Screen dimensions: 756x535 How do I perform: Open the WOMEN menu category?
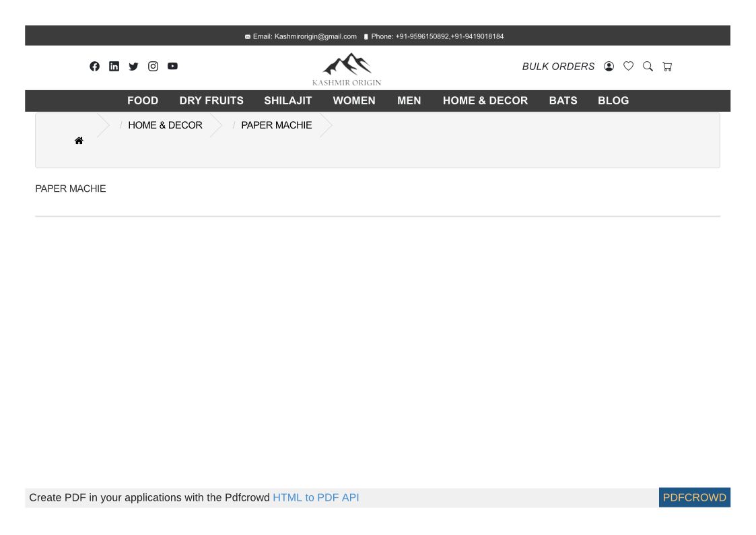354,100
